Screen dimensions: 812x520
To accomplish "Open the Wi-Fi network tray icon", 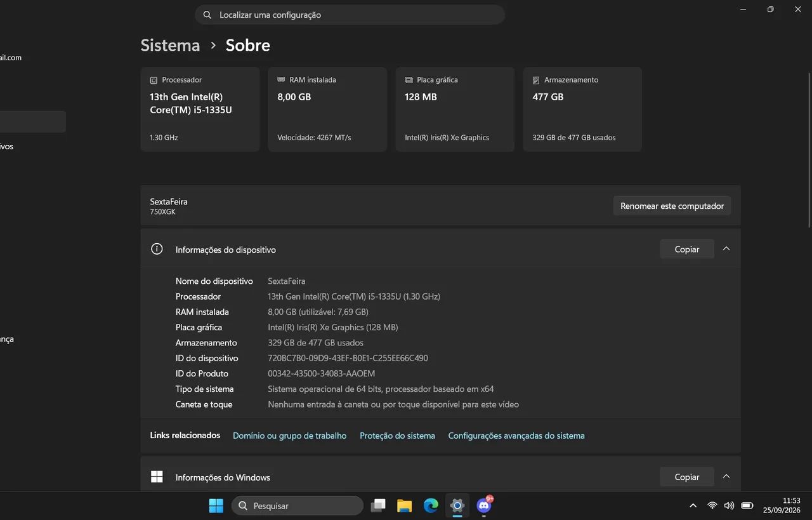I will [712, 505].
